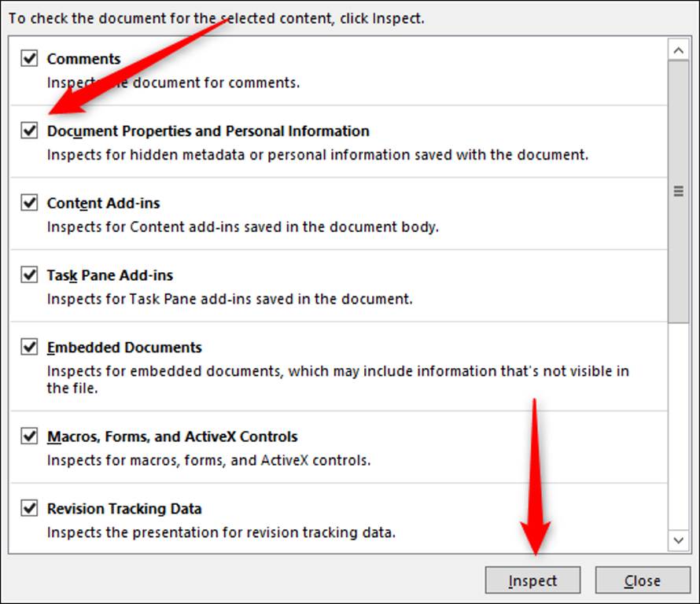700x604 pixels.
Task: Uncheck the Comments option
Action: [29, 58]
